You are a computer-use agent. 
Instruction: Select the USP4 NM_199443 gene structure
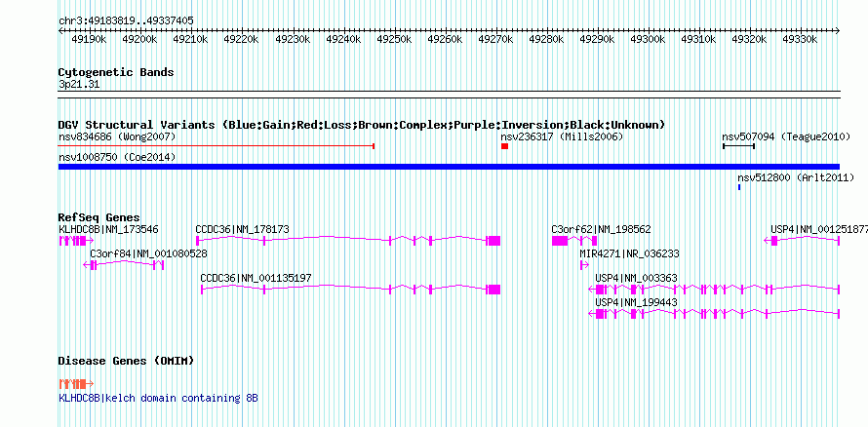[714, 314]
